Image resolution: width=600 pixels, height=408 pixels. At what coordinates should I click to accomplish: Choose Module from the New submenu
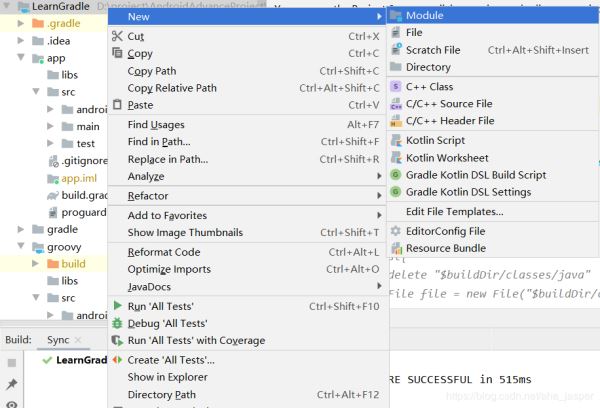tap(425, 16)
